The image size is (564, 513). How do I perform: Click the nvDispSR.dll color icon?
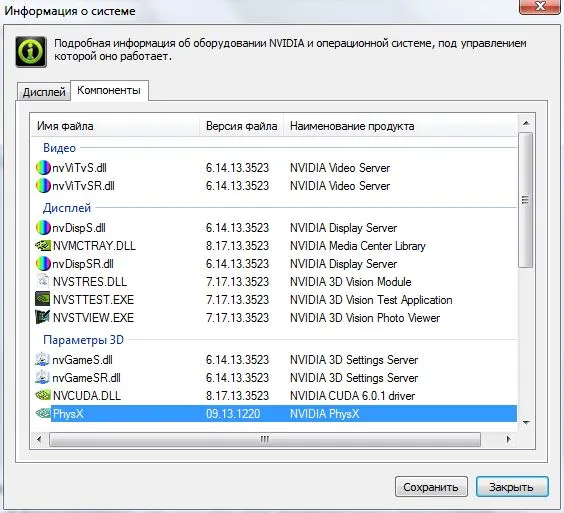click(x=43, y=264)
